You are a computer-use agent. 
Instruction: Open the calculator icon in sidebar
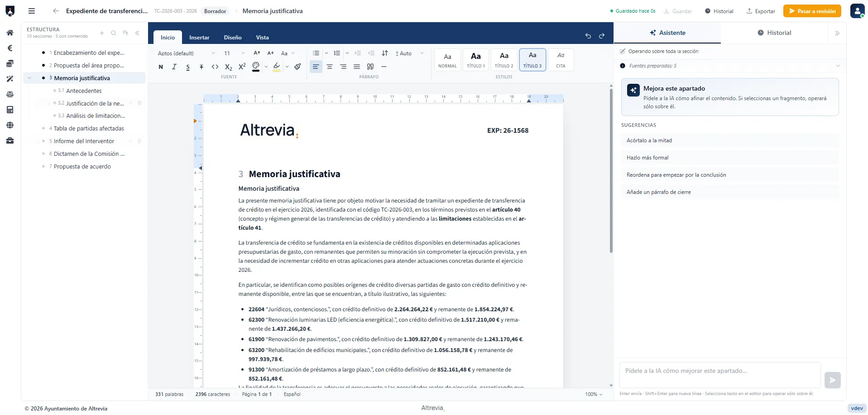pyautogui.click(x=10, y=110)
